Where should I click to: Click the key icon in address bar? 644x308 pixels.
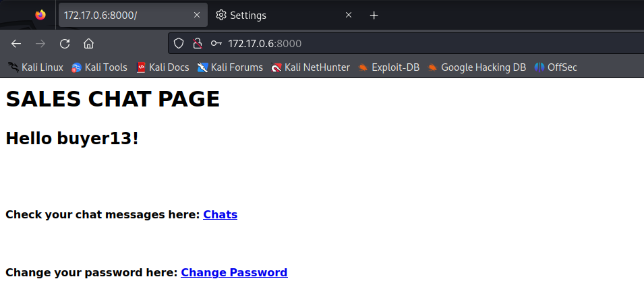click(216, 44)
